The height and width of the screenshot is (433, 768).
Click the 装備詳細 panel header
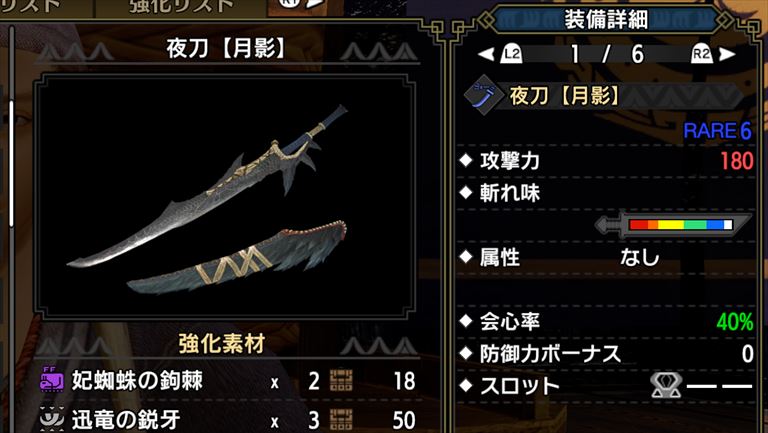(606, 20)
